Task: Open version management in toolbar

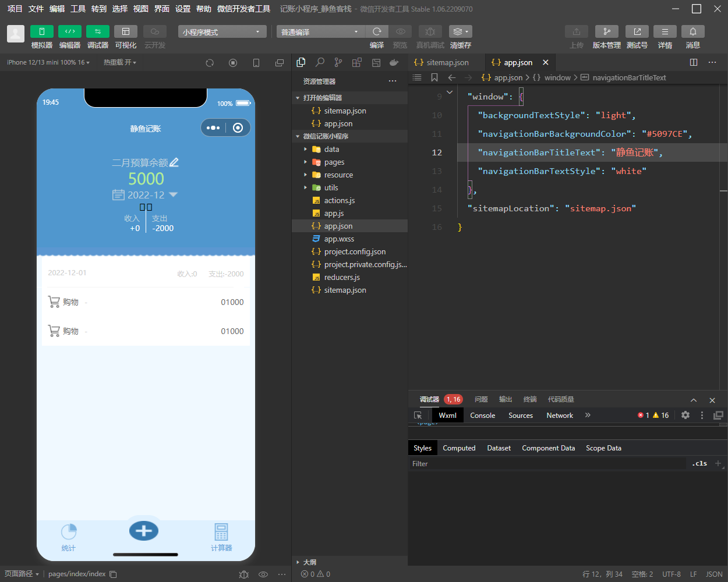Action: click(606, 31)
